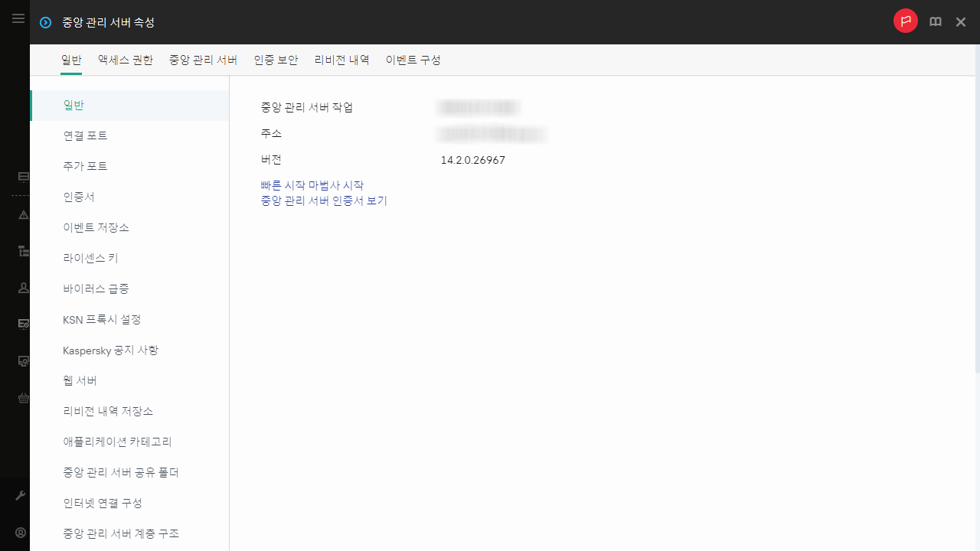Open the Kaspersky 공지 사항 section
The height and width of the screenshot is (551, 980).
click(110, 350)
